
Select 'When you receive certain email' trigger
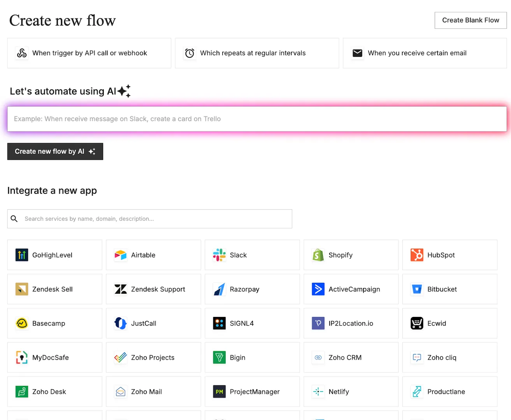(425, 53)
